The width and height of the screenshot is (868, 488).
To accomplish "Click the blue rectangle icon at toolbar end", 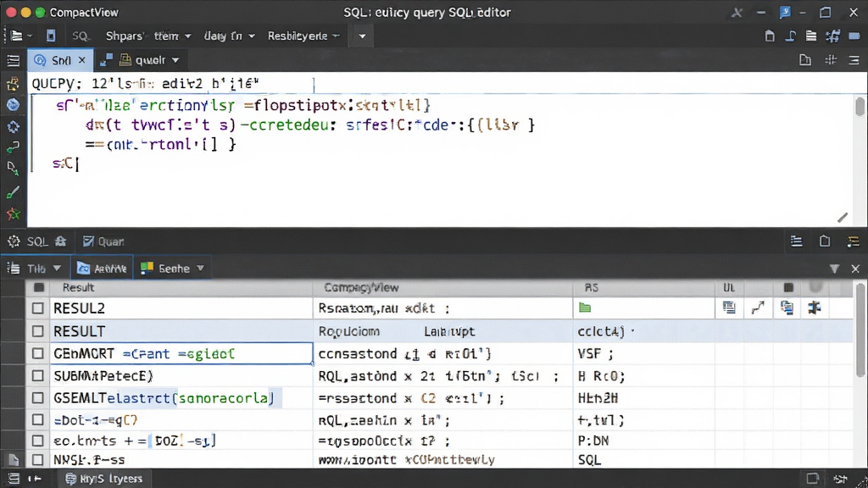I will 854,36.
